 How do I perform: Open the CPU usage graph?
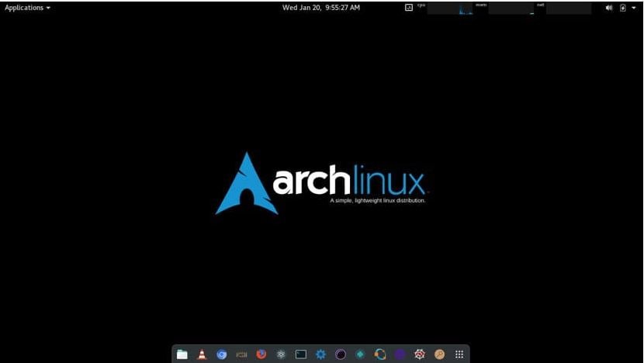click(450, 9)
